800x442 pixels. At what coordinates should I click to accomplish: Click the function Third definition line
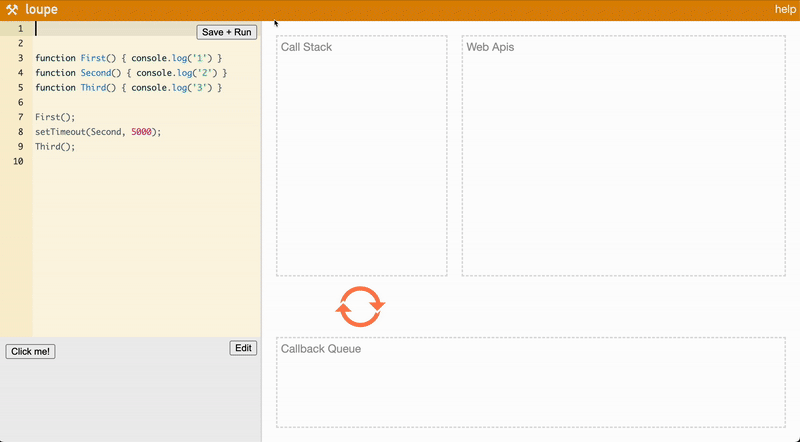[x=129, y=88]
